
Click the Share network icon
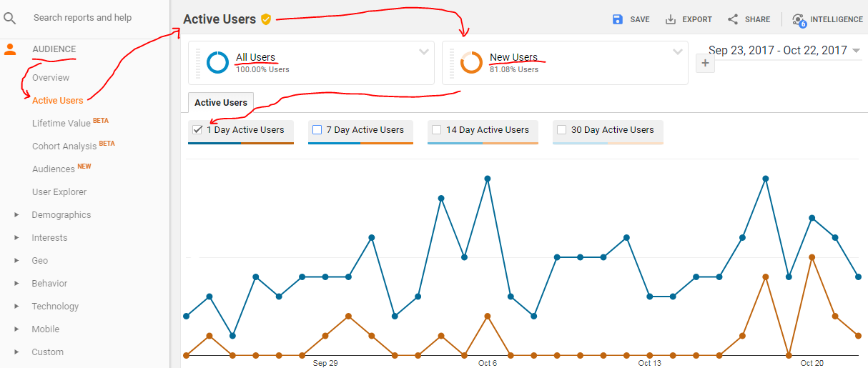[733, 19]
